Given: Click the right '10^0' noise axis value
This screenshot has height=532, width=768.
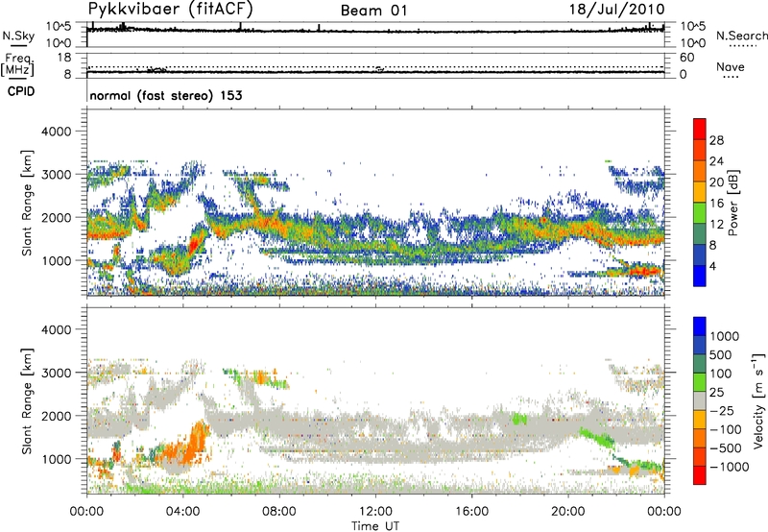Looking at the screenshot, I should tap(692, 43).
